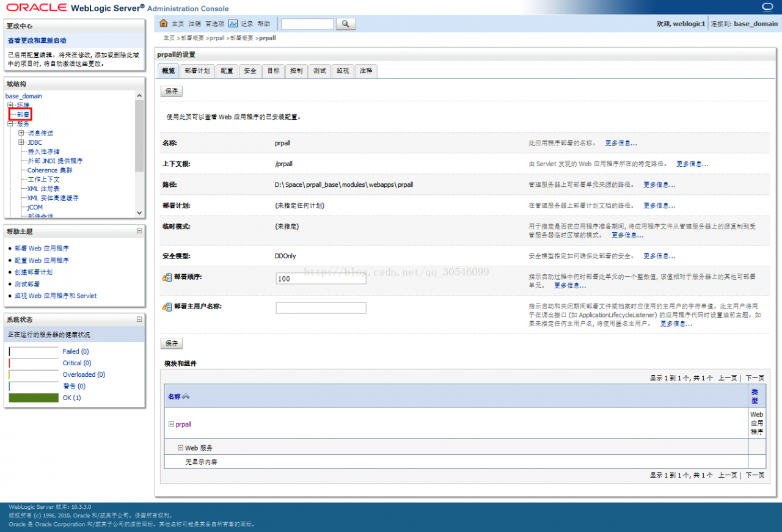Click the 部署顺序 field showing 100

pos(321,278)
